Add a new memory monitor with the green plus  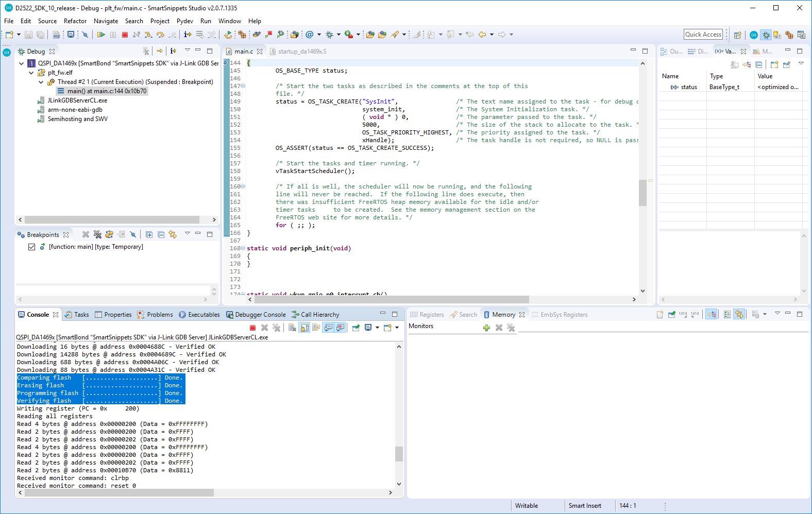click(x=486, y=328)
